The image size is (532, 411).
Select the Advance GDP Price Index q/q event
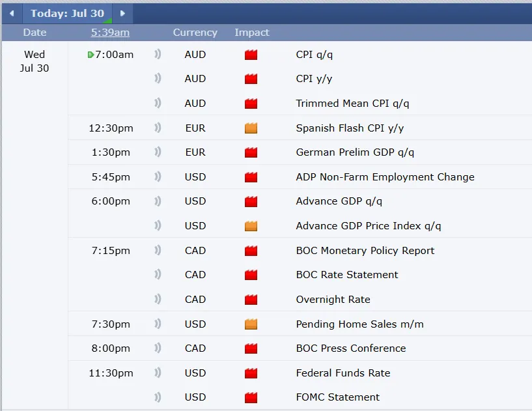pos(368,226)
